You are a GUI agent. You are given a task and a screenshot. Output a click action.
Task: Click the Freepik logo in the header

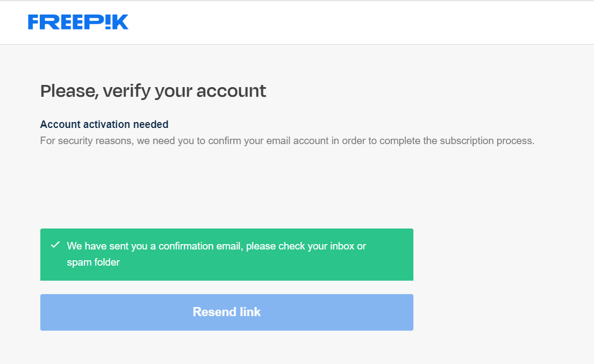[78, 22]
